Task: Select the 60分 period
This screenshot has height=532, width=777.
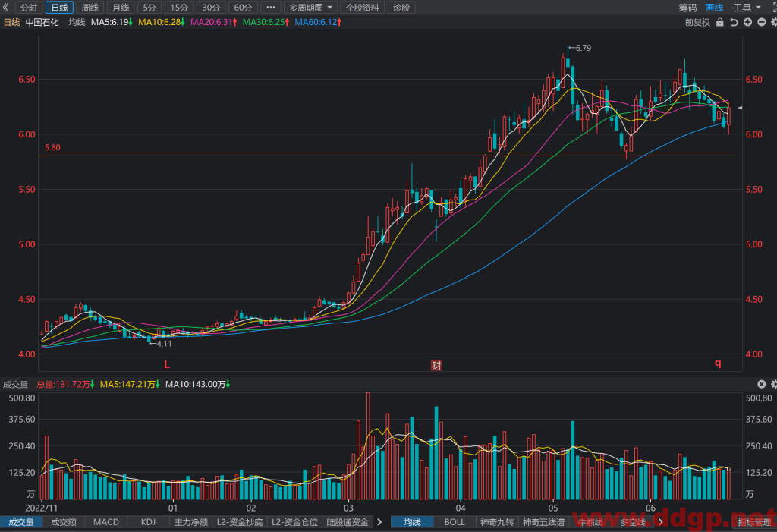Action: tap(243, 8)
